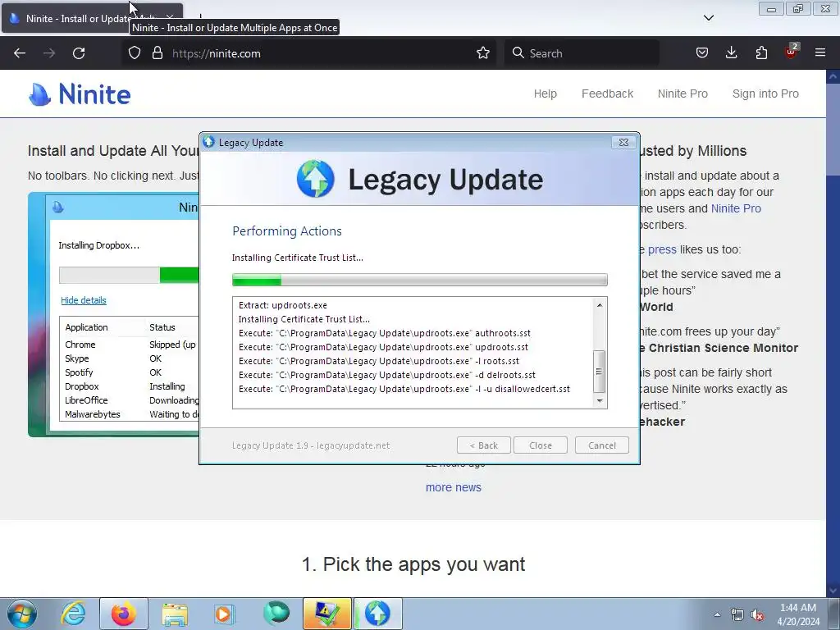Click Hide details in the Ninite installer image
840x630 pixels.
pyautogui.click(x=84, y=300)
